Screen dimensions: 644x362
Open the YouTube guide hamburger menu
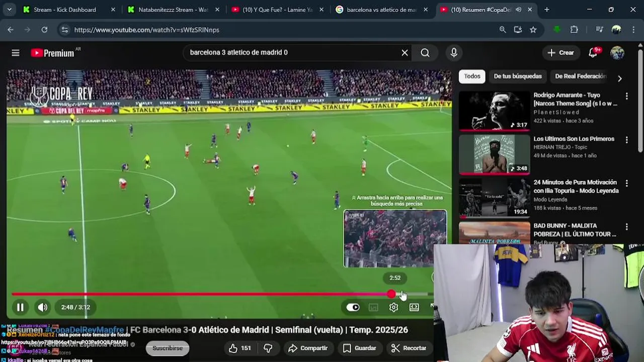(16, 53)
